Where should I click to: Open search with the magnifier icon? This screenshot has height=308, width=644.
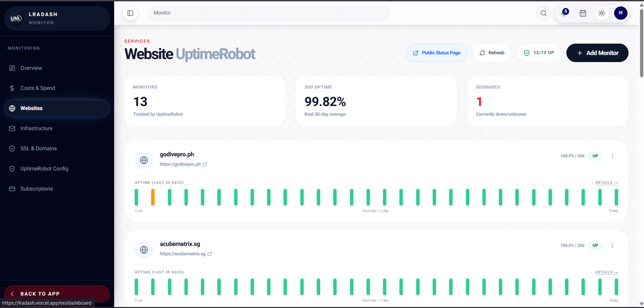click(543, 13)
